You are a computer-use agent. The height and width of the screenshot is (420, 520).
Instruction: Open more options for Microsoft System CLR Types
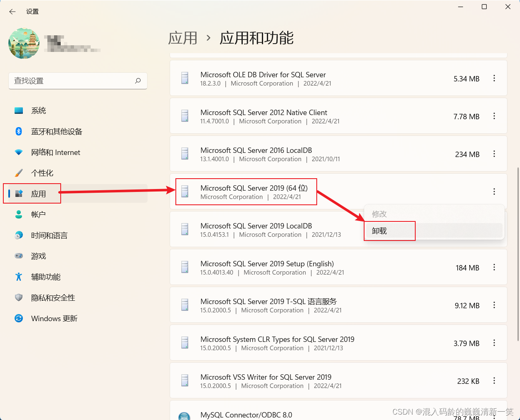point(494,343)
